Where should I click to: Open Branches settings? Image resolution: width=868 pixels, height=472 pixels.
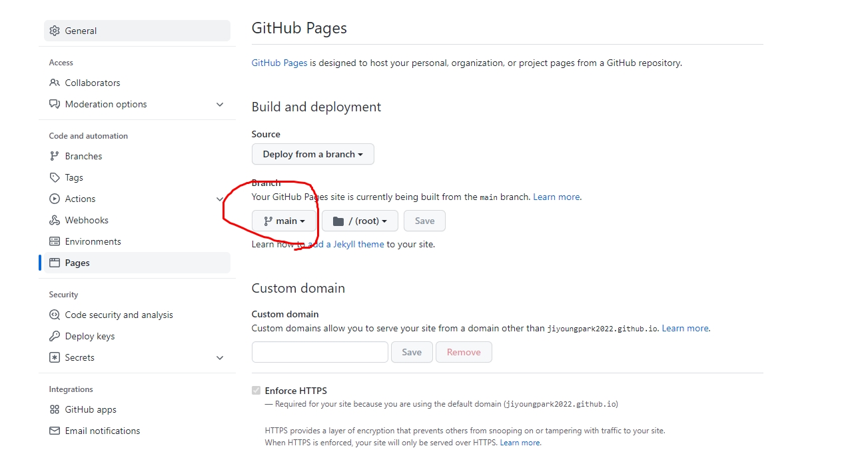(x=137, y=156)
